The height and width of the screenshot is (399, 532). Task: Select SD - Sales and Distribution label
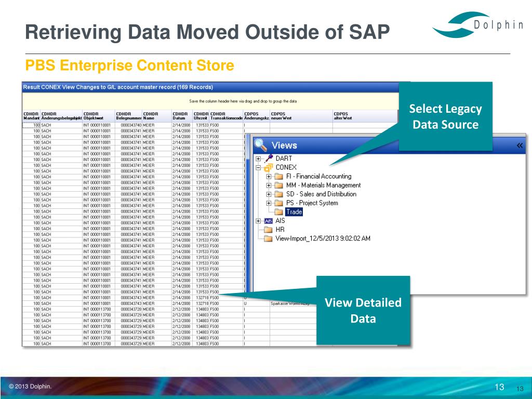[x=321, y=194]
